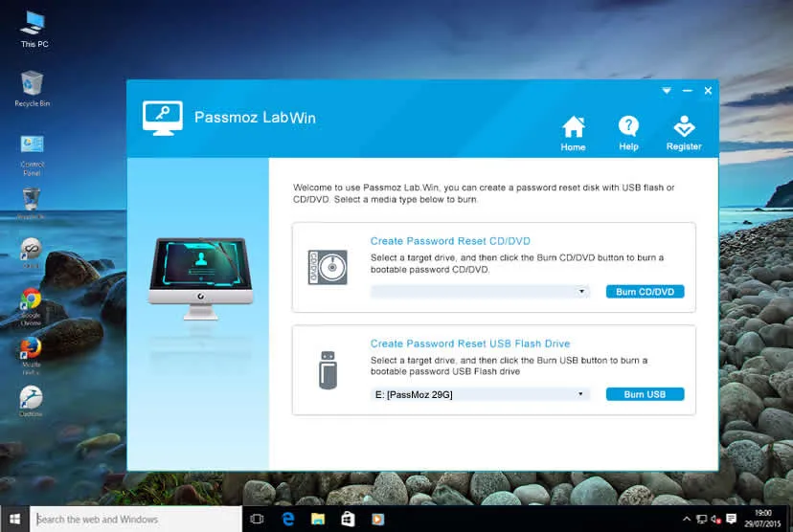Select the Recycle Bin desktop icon
This screenshot has width=793, height=532.
tap(32, 88)
